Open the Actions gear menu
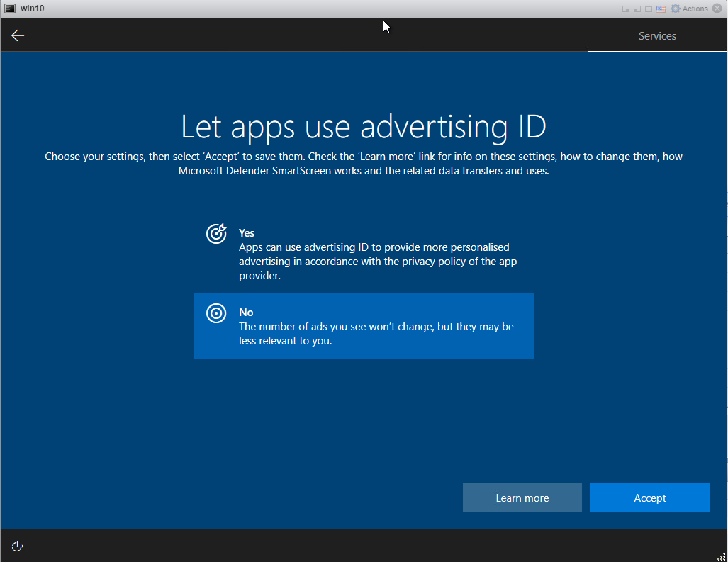 (x=689, y=9)
